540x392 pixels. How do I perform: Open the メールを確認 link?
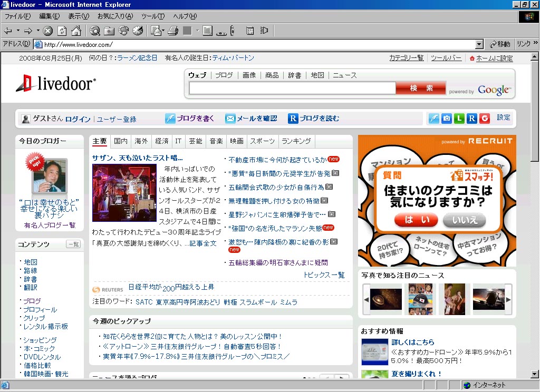tap(257, 119)
